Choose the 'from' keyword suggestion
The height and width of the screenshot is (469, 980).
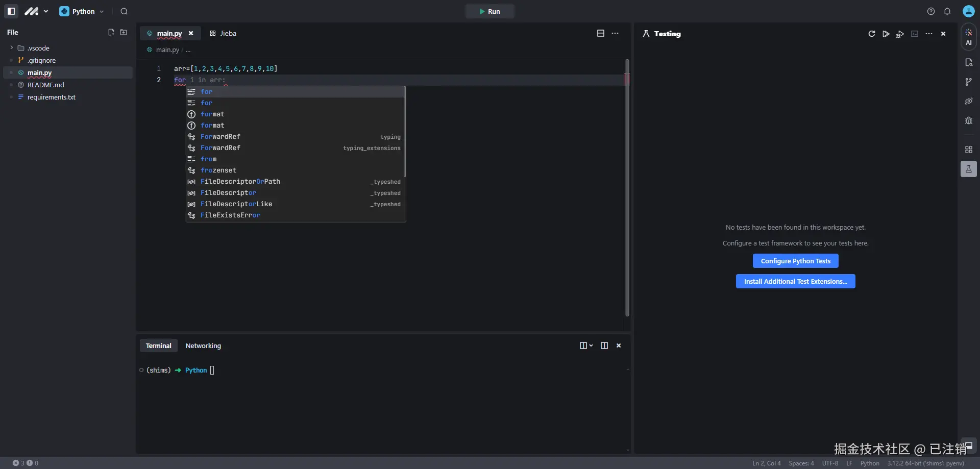tap(295, 159)
